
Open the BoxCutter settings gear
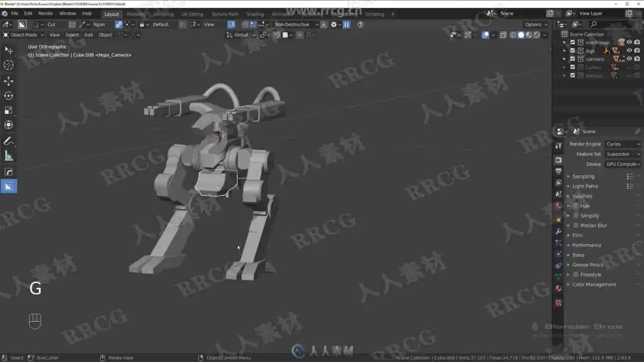(335, 24)
